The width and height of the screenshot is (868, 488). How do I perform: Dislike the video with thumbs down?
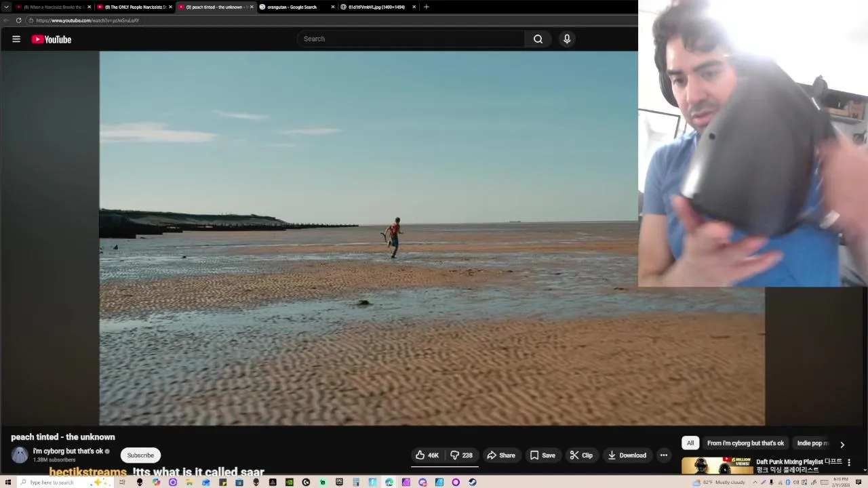coord(462,455)
